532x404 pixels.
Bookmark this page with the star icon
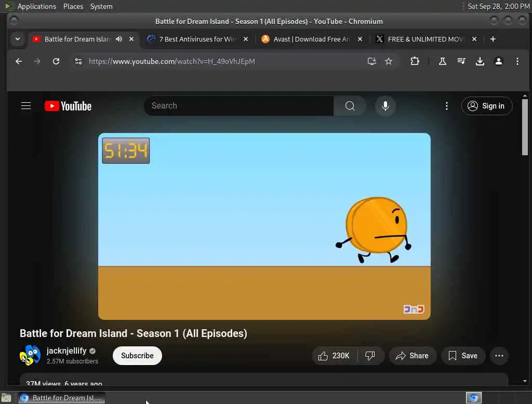click(x=389, y=61)
